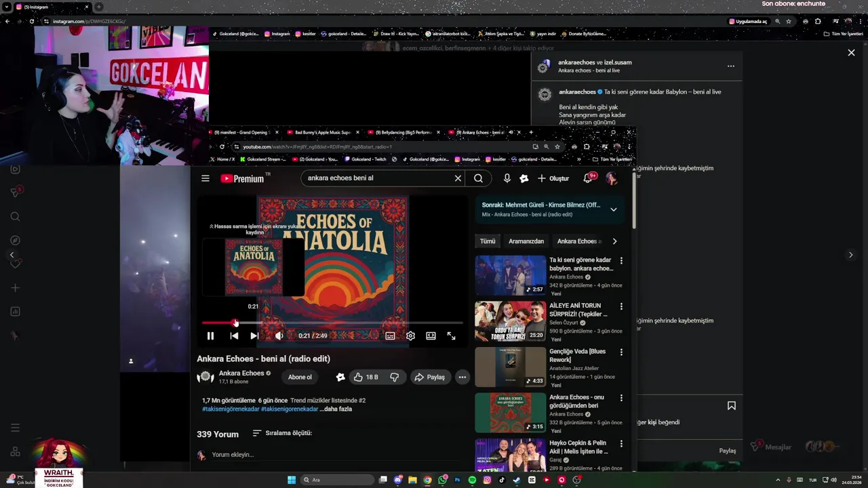Viewport: 868px width, 488px height.
Task: Open Ankara Echoes channel name link
Action: click(241, 373)
